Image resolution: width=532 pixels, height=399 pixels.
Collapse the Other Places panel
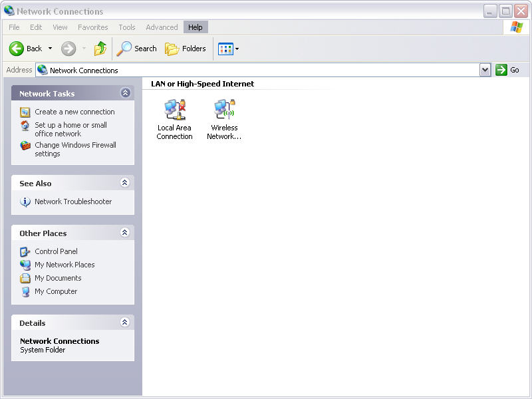pyautogui.click(x=124, y=233)
